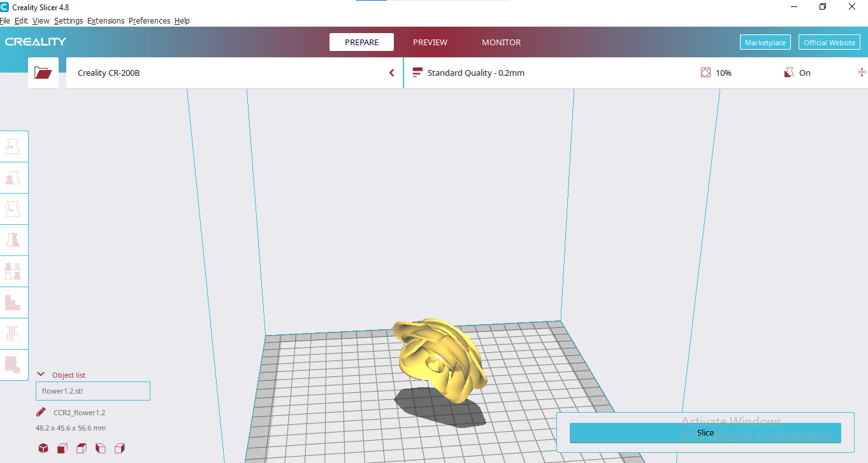868x463 pixels.
Task: Click the adhesion icon at bar's right end
Action: point(862,73)
